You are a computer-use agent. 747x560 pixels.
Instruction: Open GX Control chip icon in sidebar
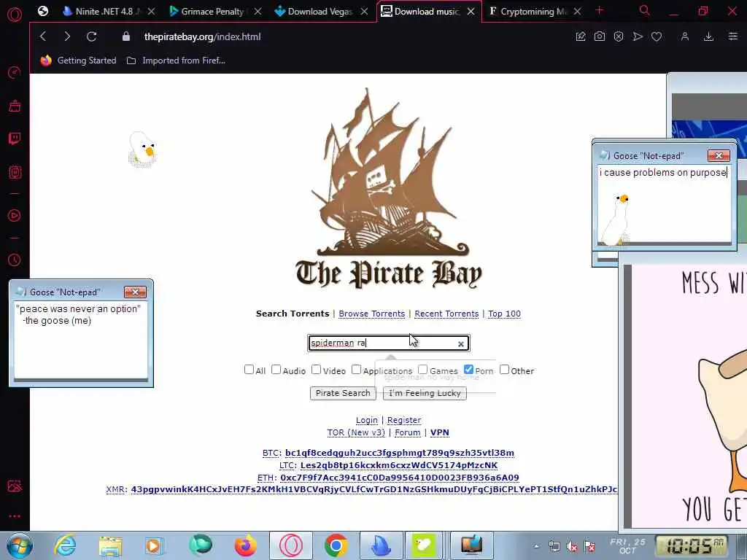pos(15,172)
